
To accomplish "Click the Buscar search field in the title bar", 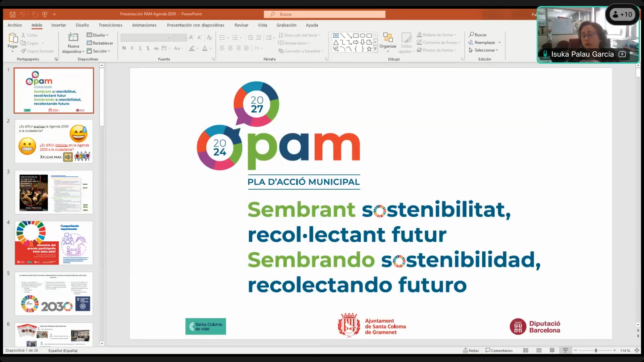I will point(324,14).
